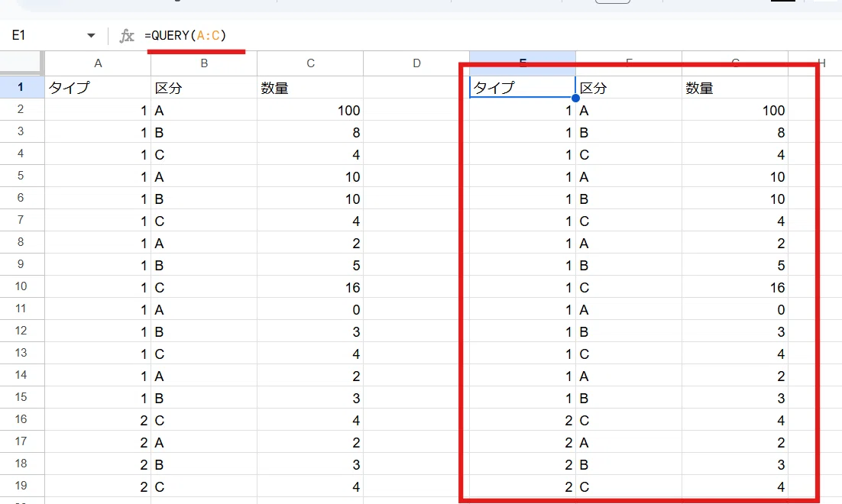Image resolution: width=842 pixels, height=504 pixels.
Task: Select cell E16 with value 2
Action: click(523, 420)
